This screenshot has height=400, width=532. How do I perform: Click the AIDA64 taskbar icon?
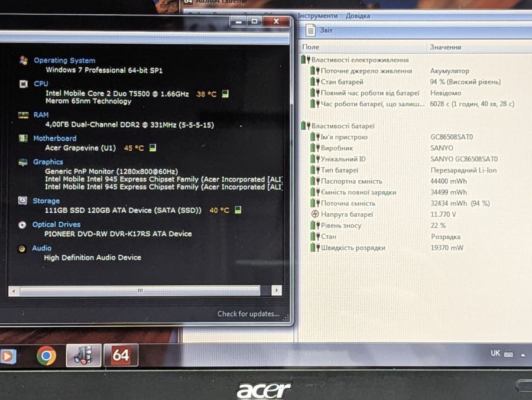(x=121, y=355)
